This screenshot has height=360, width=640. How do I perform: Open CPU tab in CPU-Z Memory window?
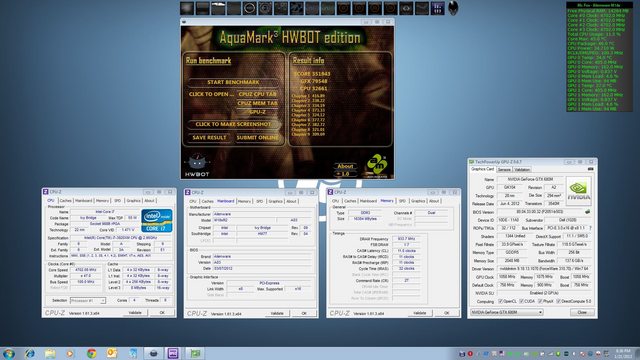click(x=336, y=201)
